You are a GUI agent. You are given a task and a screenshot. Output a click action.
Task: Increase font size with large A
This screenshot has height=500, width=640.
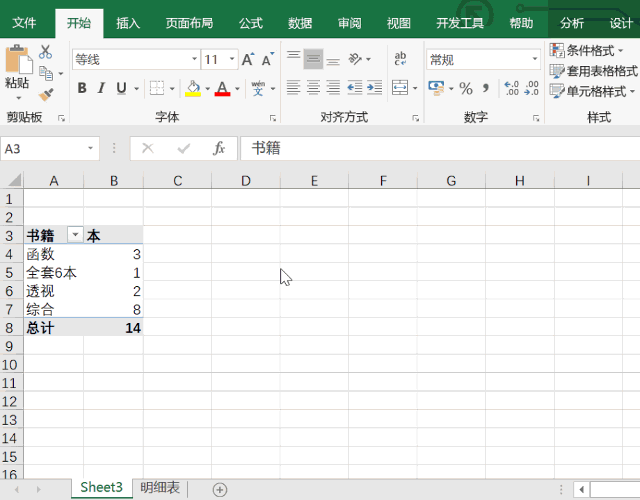click(x=248, y=60)
